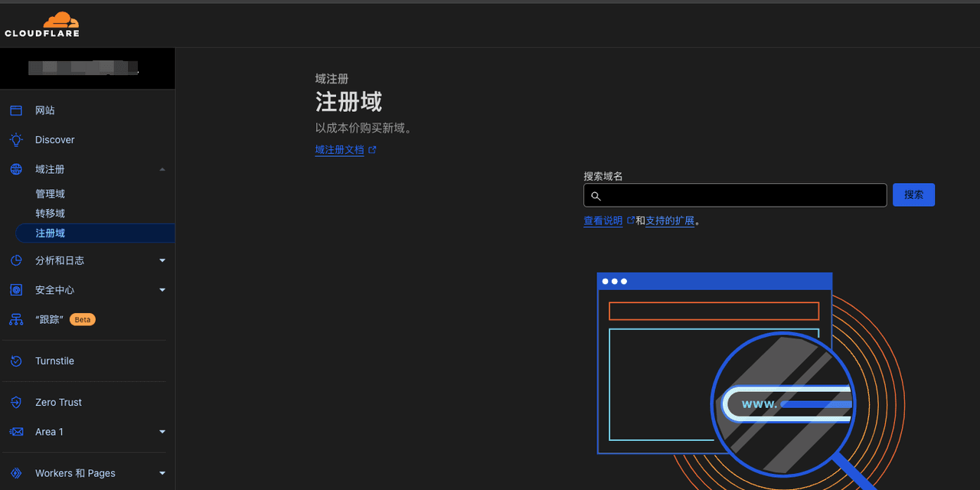
Task: Expand the Area 1 dropdown arrow
Action: pos(162,432)
